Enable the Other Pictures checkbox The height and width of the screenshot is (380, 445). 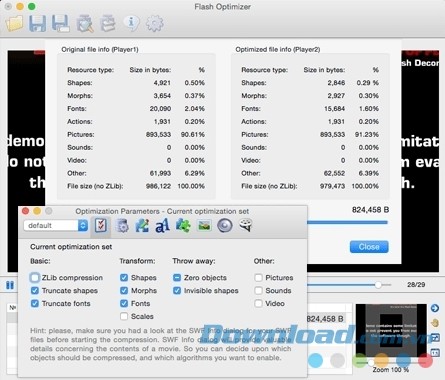[x=258, y=278]
